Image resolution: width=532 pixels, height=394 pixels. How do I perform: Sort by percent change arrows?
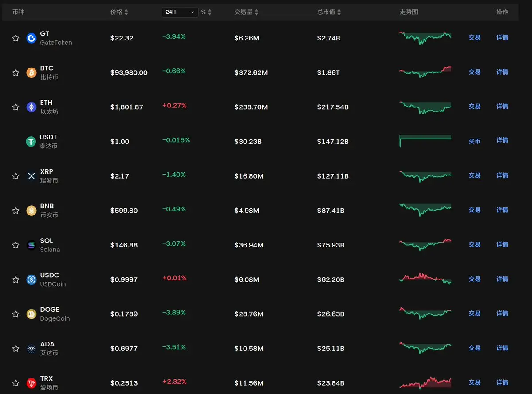point(210,12)
